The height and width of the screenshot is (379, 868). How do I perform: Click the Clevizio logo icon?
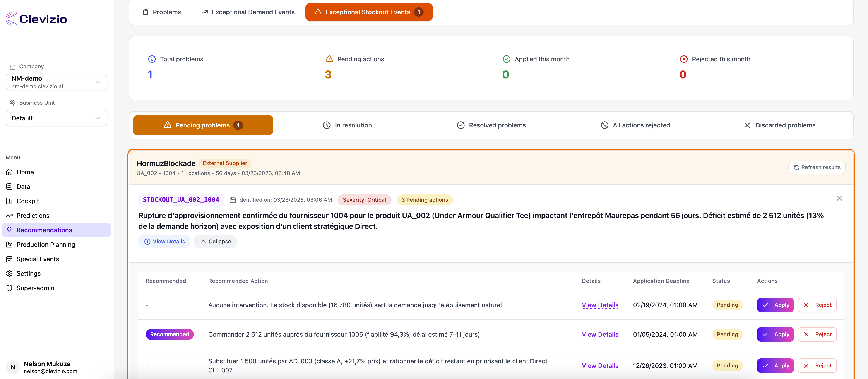(12, 19)
